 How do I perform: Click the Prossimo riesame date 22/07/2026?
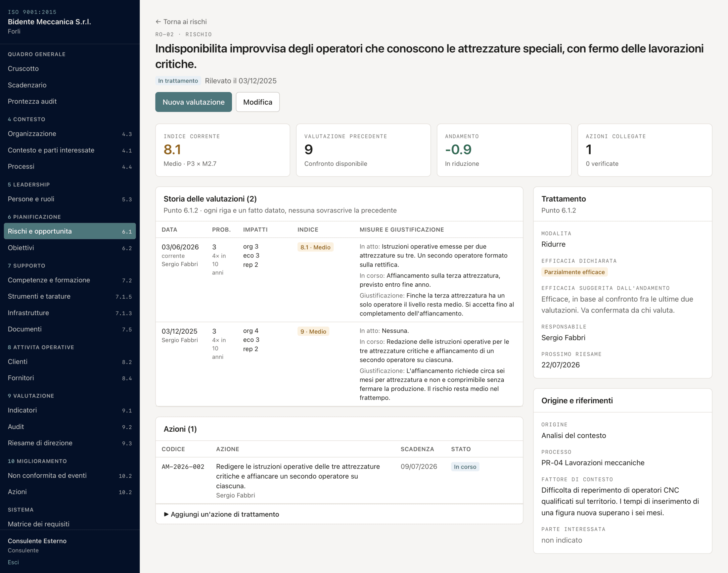coord(560,365)
